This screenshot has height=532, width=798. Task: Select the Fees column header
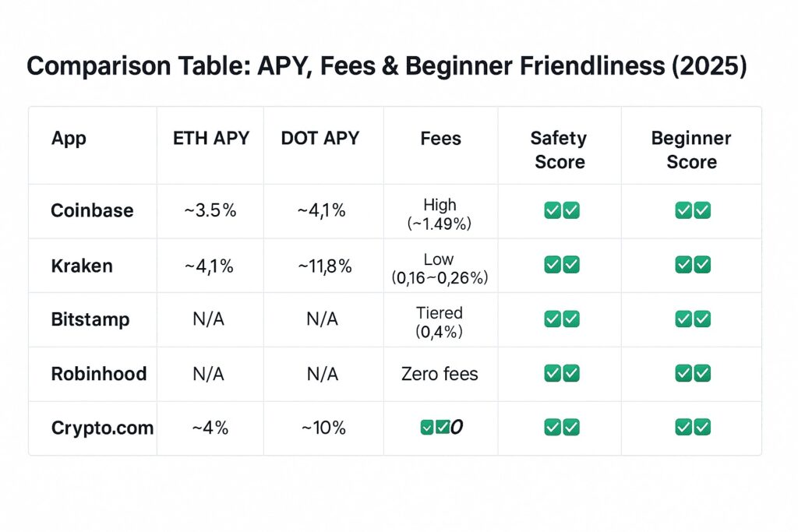[441, 139]
